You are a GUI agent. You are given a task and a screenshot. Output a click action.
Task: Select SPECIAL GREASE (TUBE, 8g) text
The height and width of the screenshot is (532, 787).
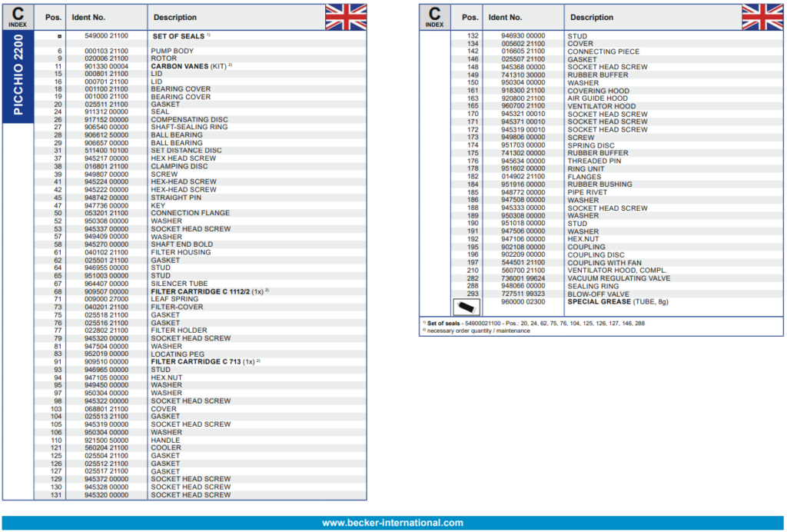click(x=618, y=302)
